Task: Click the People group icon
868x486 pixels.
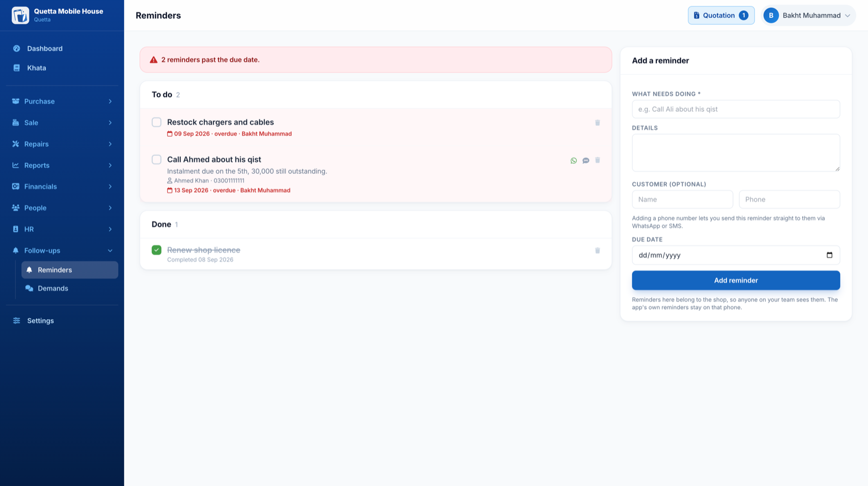Action: 16,208
